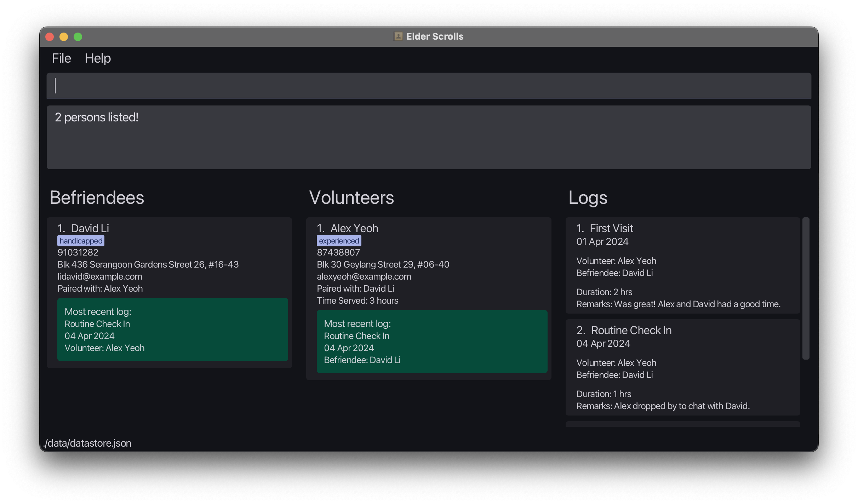858x504 pixels.
Task: Click 'Befriendee: David Li' in First Visit log
Action: pyautogui.click(x=614, y=273)
